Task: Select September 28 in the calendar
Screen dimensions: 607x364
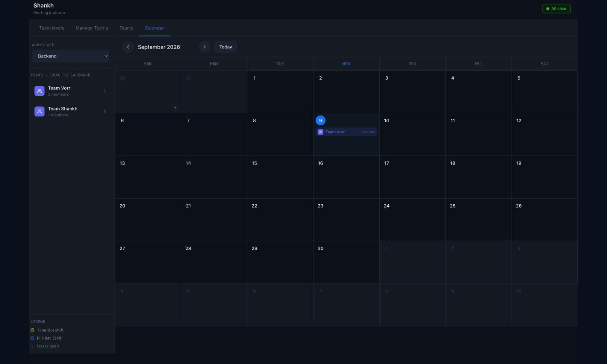Action: pos(214,262)
